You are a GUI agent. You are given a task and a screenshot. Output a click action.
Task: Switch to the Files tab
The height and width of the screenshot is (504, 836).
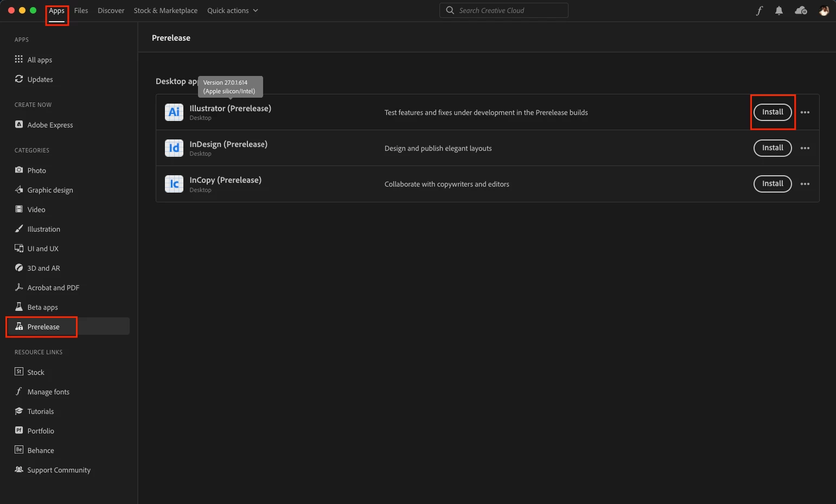[x=81, y=11]
